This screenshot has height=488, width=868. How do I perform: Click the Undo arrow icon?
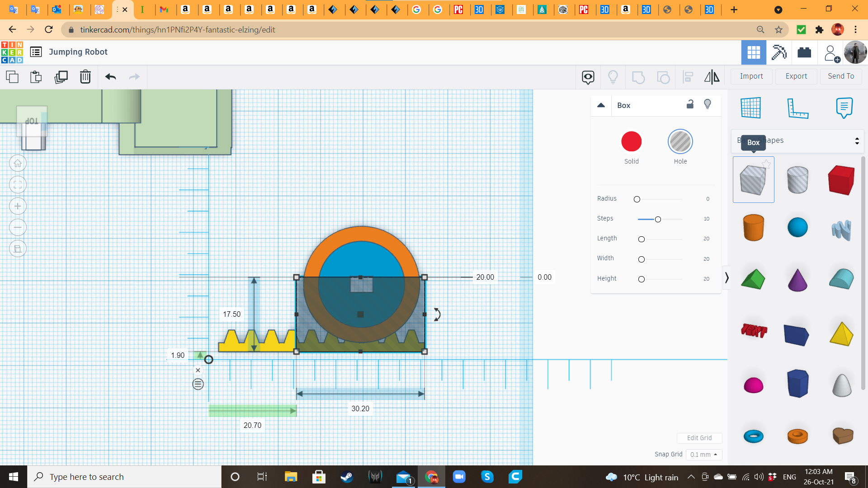pyautogui.click(x=110, y=77)
